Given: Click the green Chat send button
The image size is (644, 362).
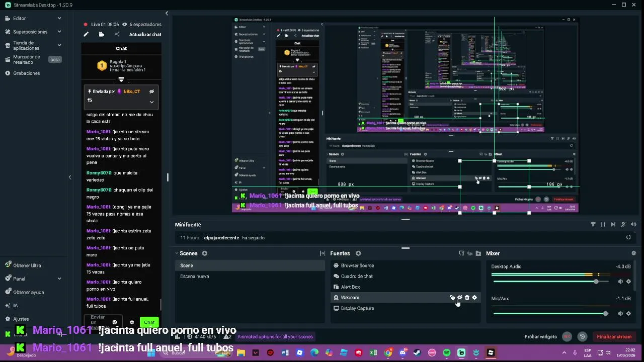Looking at the screenshot, I should [149, 322].
